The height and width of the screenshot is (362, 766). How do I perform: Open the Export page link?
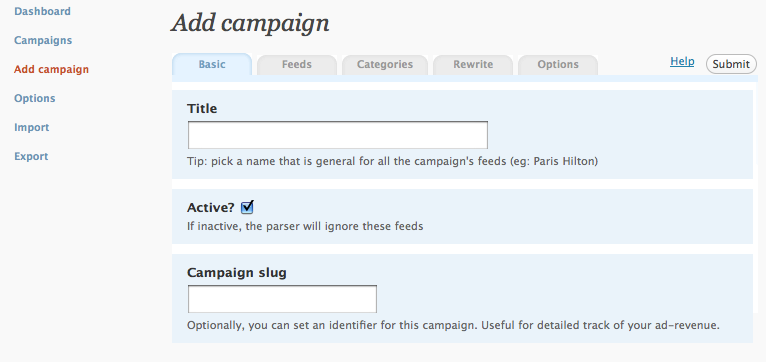[x=31, y=156]
